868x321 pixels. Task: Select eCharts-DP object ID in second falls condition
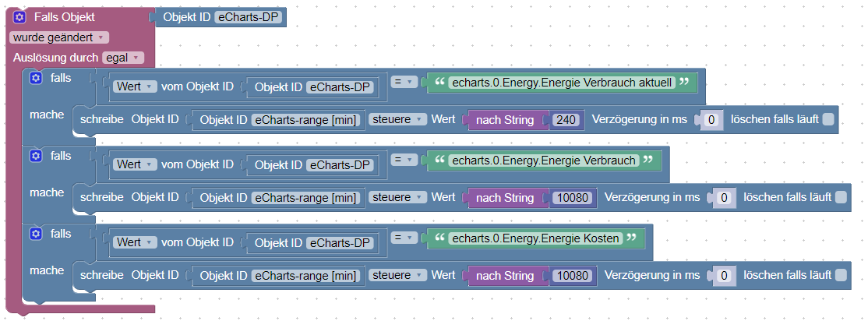click(340, 165)
